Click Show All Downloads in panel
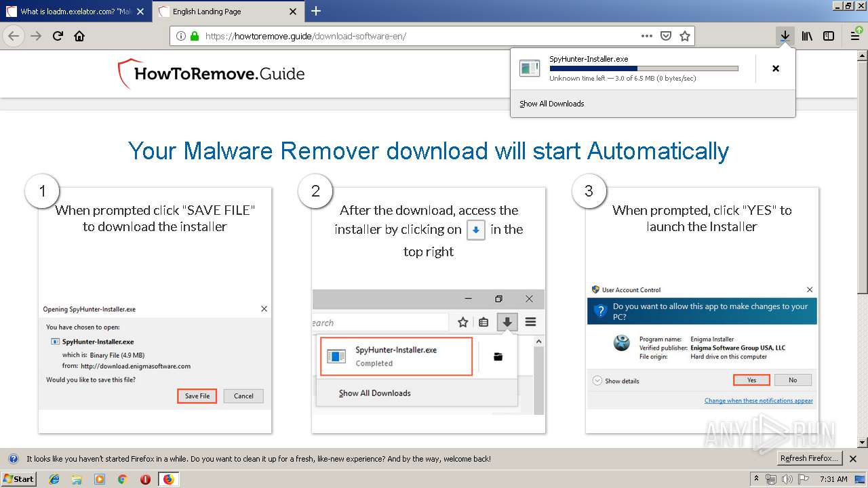 click(551, 104)
